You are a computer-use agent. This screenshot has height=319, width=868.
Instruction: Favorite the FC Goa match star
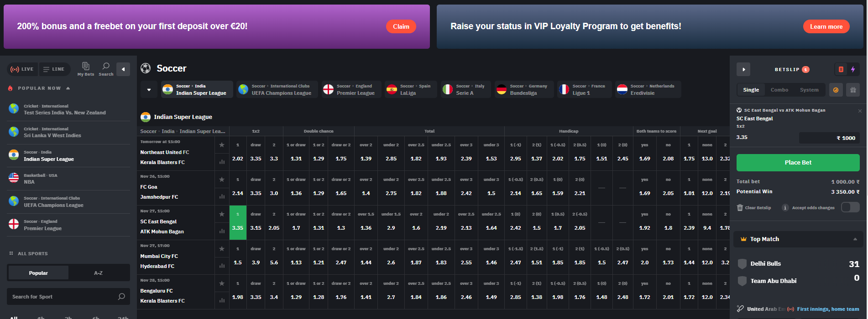222,180
